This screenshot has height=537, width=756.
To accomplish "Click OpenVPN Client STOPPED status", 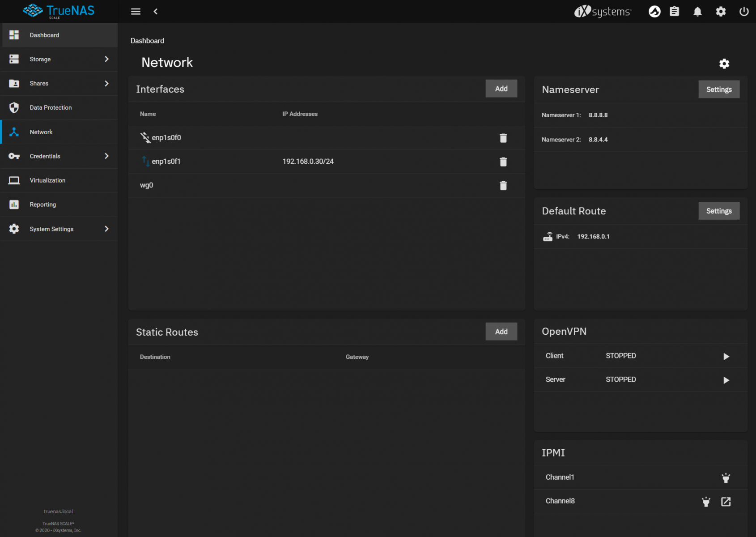I will point(620,356).
